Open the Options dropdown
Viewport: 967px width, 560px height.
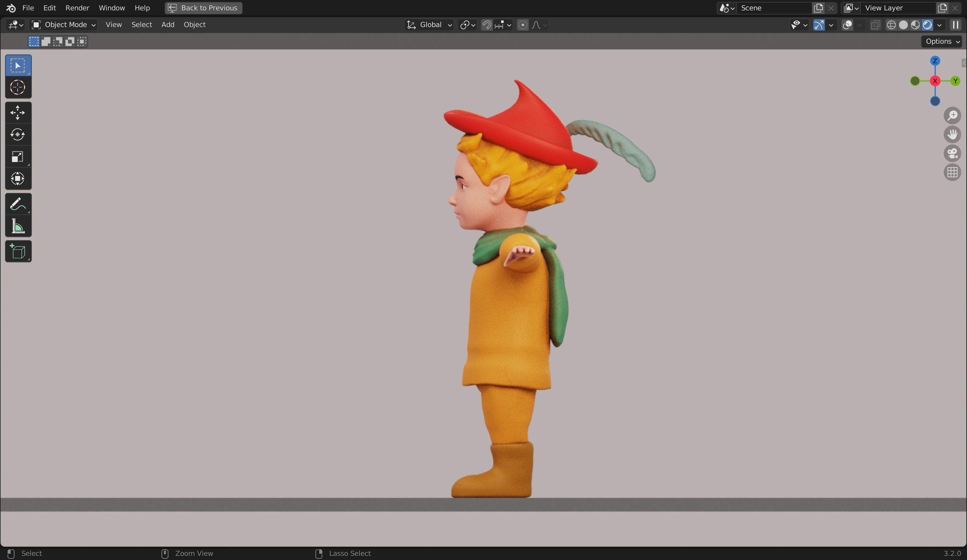[942, 42]
